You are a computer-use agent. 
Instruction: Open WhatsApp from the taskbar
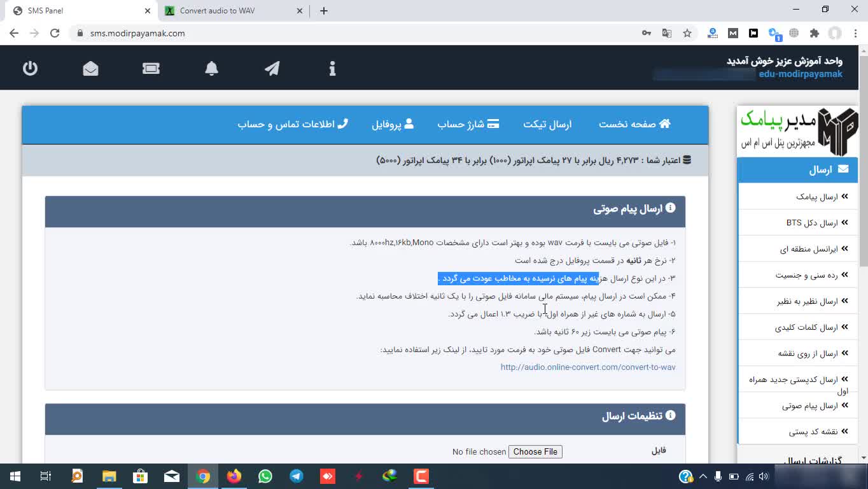pos(265,476)
